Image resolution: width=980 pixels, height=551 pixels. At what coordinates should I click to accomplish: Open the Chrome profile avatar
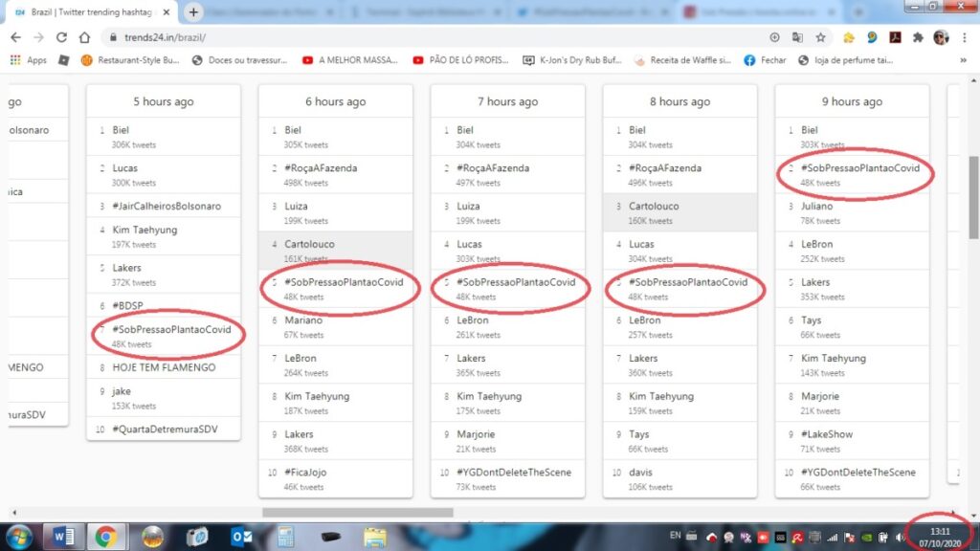coord(941,37)
